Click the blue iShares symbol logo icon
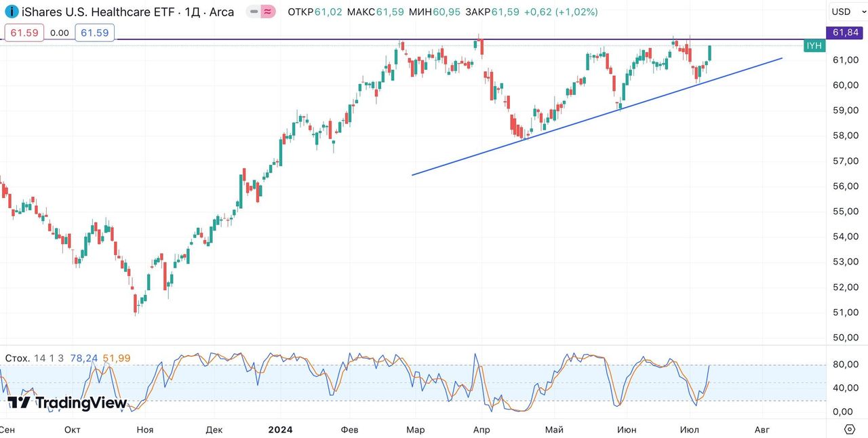This screenshot has width=868, height=438. [12, 12]
